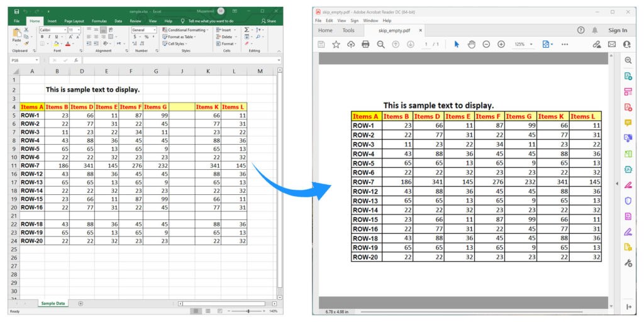Open the email envelope icon in Acrobat

click(x=612, y=44)
